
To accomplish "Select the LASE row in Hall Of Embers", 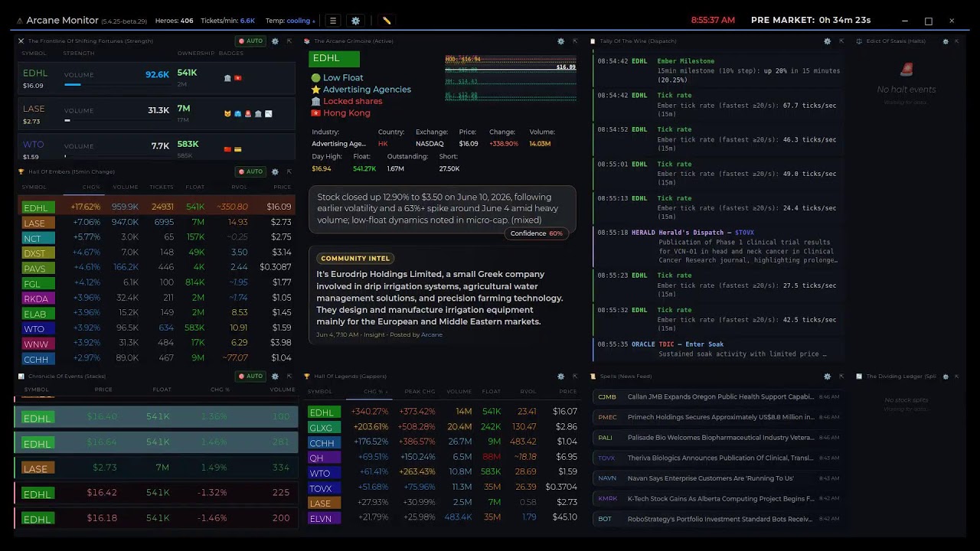I will tap(156, 223).
